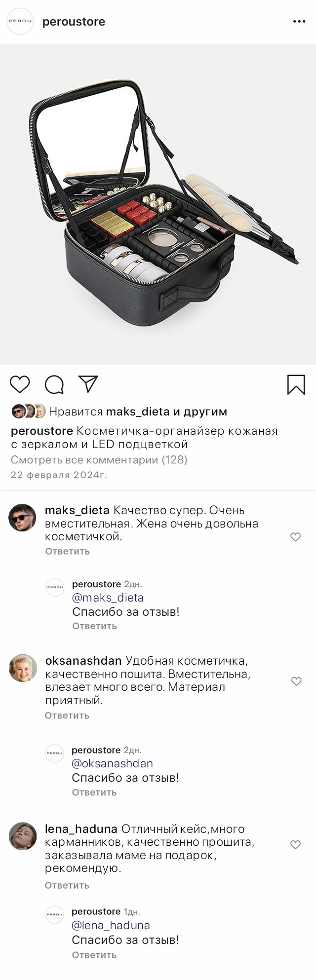Image resolution: width=316 pixels, height=980 pixels.
Task: Expand all 128 comments
Action: click(99, 460)
